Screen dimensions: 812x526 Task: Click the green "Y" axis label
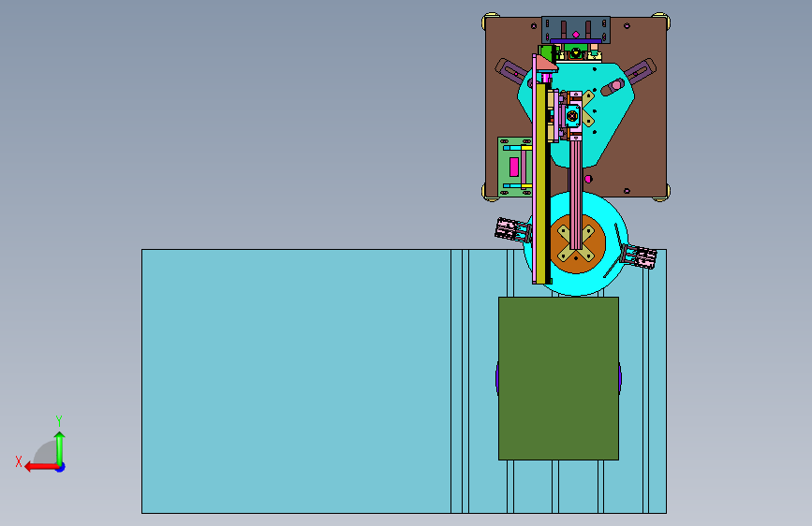[59, 420]
